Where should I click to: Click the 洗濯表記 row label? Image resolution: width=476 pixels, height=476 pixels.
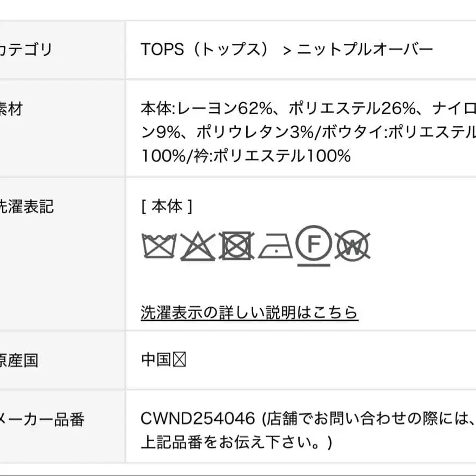[x=27, y=206]
